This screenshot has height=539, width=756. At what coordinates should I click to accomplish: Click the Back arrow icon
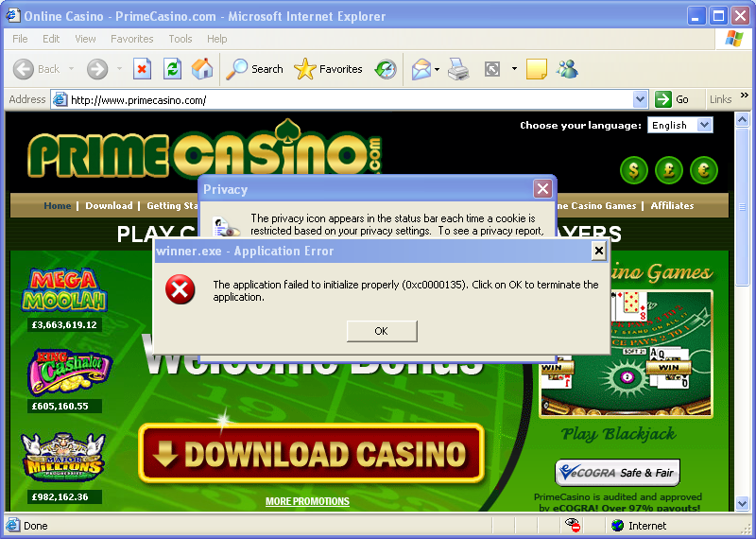[x=23, y=69]
